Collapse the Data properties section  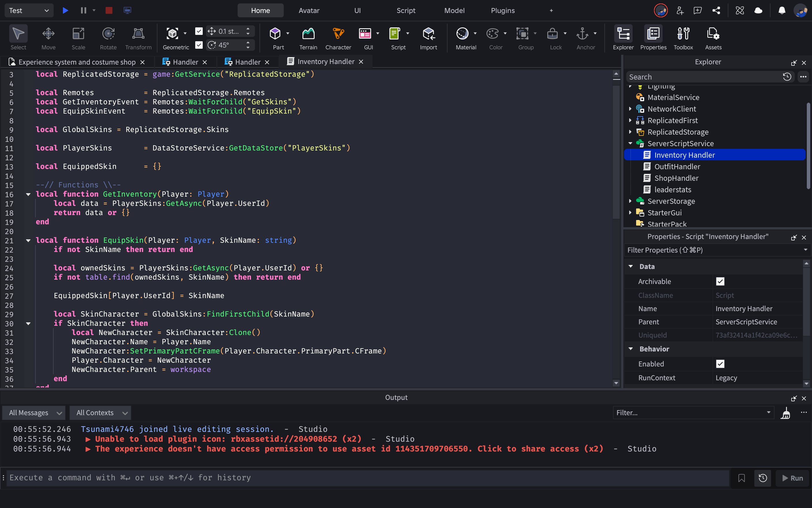(631, 266)
